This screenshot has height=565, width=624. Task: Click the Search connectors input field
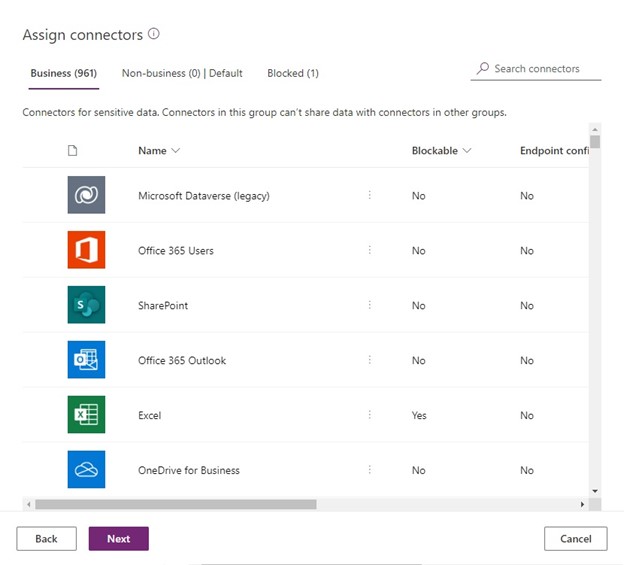point(543,69)
